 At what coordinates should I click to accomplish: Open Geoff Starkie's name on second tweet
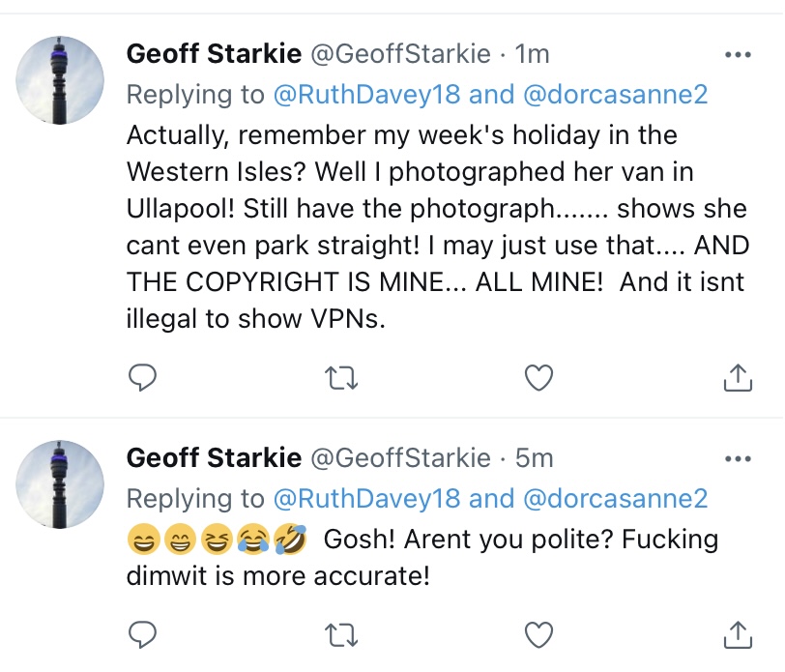point(212,458)
